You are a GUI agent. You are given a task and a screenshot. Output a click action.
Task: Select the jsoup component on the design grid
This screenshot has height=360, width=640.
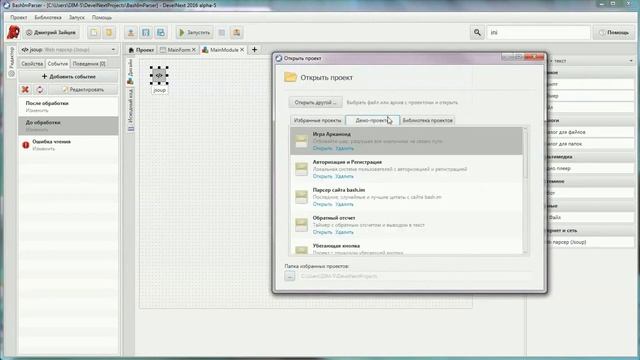(159, 76)
